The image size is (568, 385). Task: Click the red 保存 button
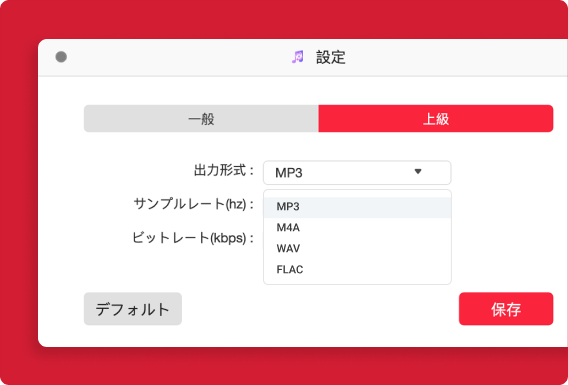(x=506, y=309)
